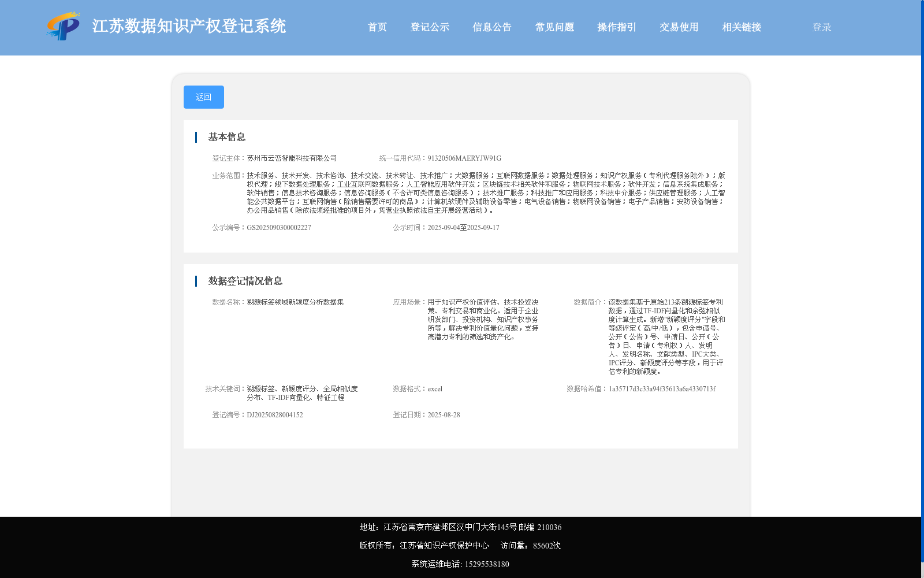The width and height of the screenshot is (924, 578).
Task: Open 相关链接 menu item
Action: pos(742,27)
